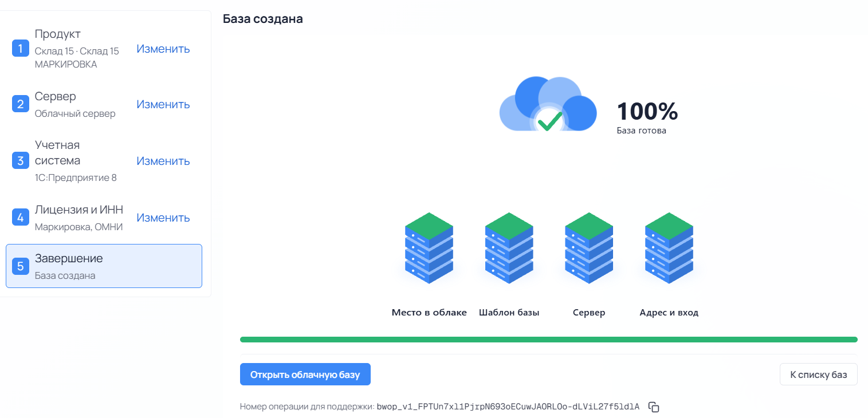Click "Изменить" next to Учетная система step
Screen dimensions: 868x418
coord(163,161)
